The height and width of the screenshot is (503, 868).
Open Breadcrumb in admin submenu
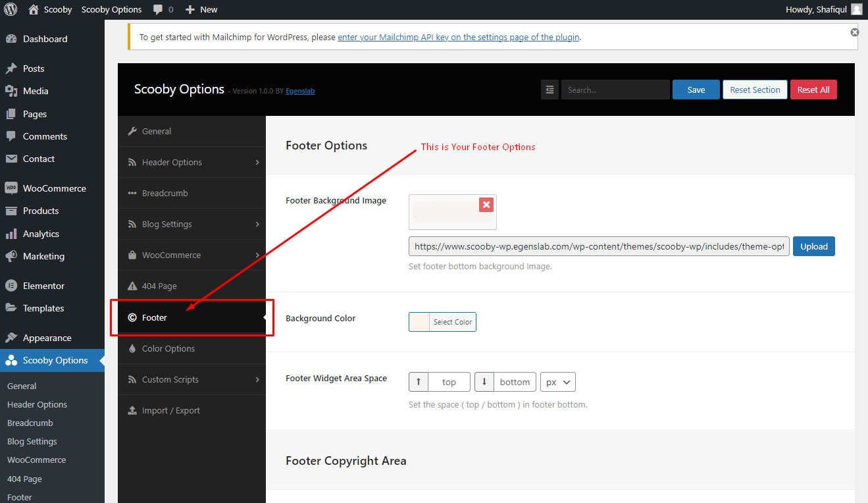tap(30, 423)
